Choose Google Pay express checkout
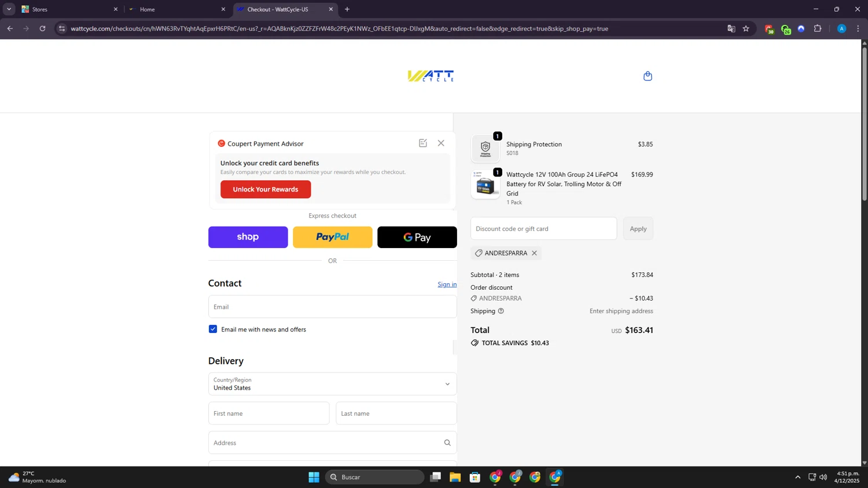Screen dimensions: 868x488 coord(417,237)
